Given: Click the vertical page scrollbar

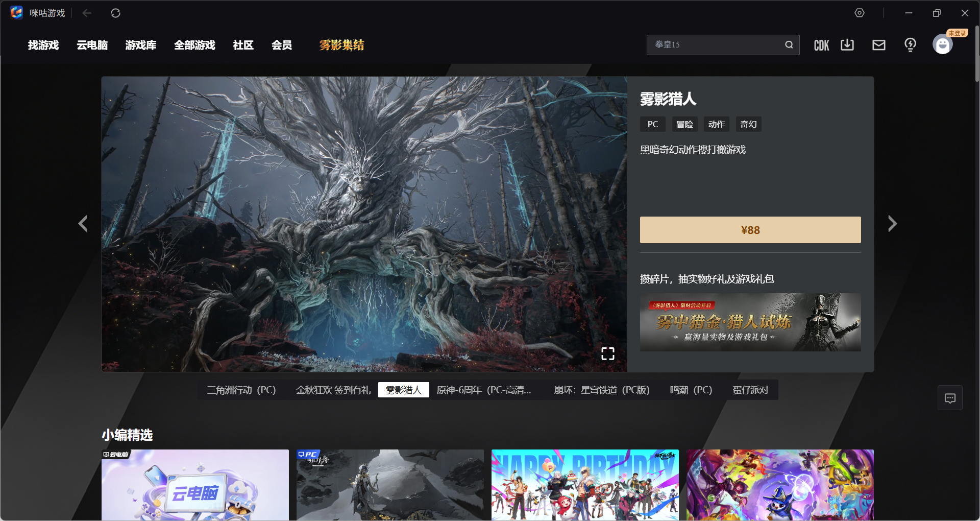Looking at the screenshot, I should click(x=977, y=54).
